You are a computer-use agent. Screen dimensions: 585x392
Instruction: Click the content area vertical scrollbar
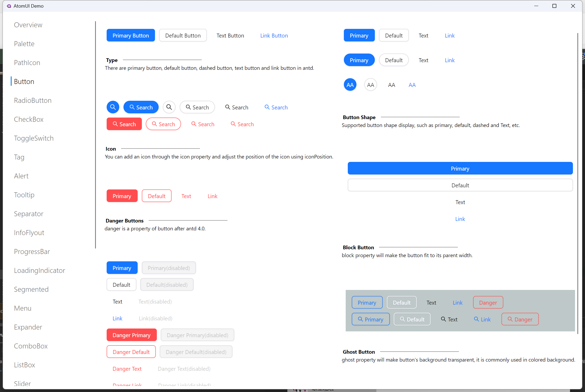pos(578,183)
